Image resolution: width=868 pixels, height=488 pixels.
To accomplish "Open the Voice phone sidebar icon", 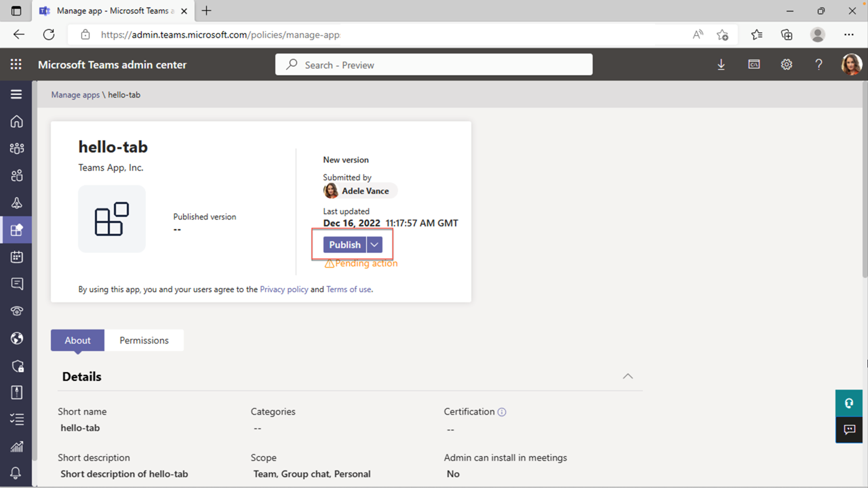I will click(16, 311).
